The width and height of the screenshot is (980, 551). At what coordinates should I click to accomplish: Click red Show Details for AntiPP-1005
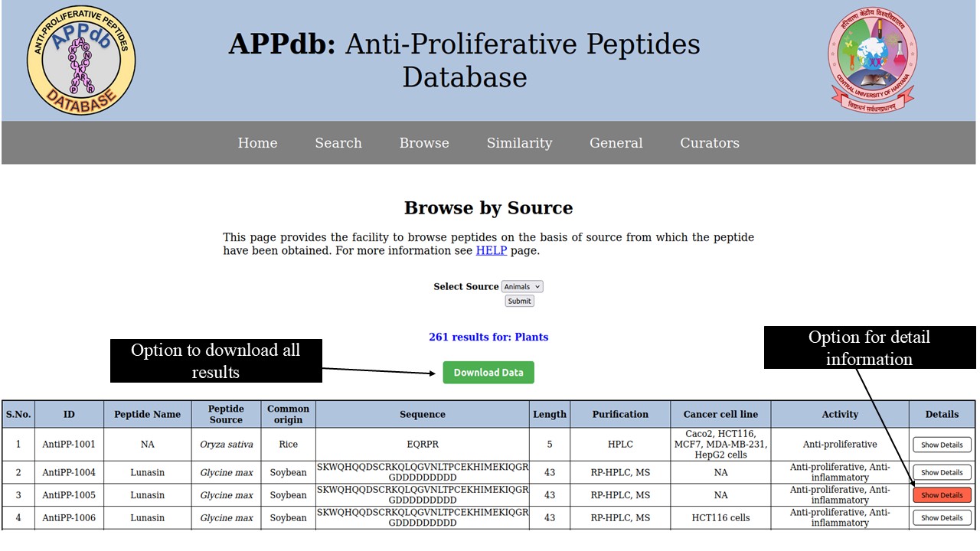coord(942,495)
